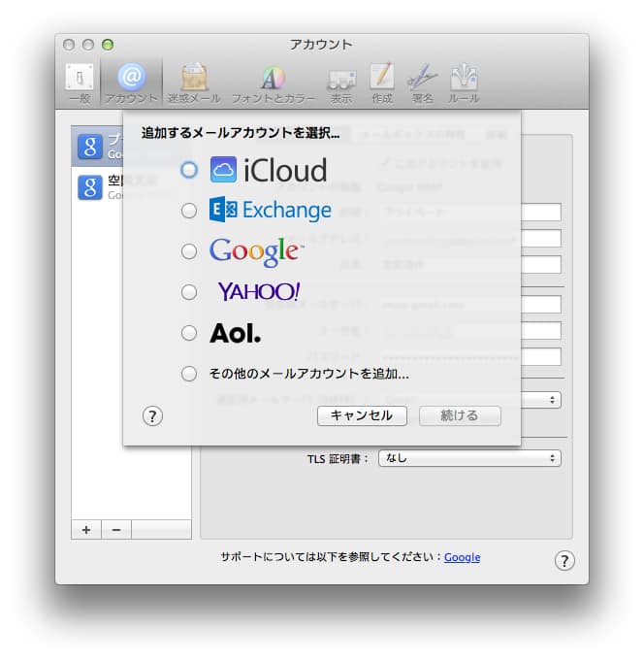Open the 表示 viewing preferences icon
This screenshot has width=644, height=661.
pyautogui.click(x=341, y=83)
